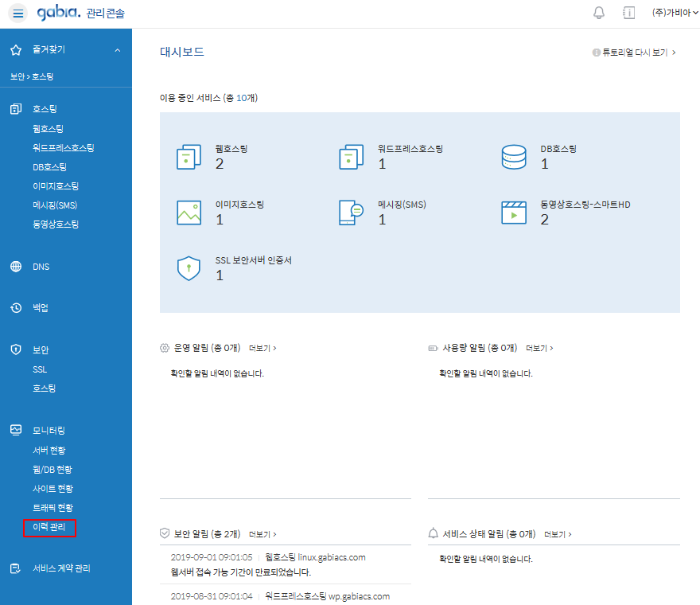The image size is (700, 605).
Task: Click 더보기 next to 사용량 알림
Action: click(x=539, y=348)
